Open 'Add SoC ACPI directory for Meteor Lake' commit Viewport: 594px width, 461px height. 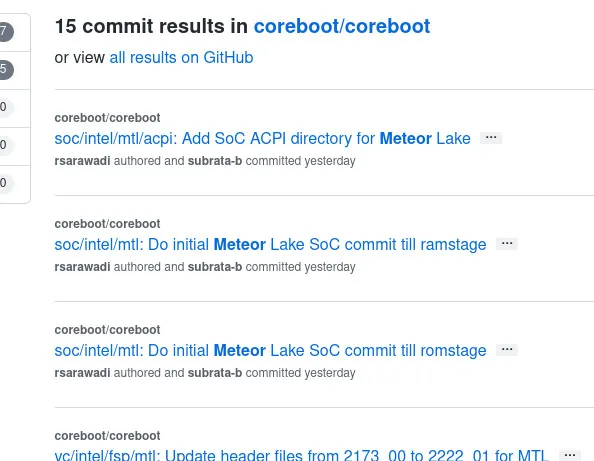(262, 138)
